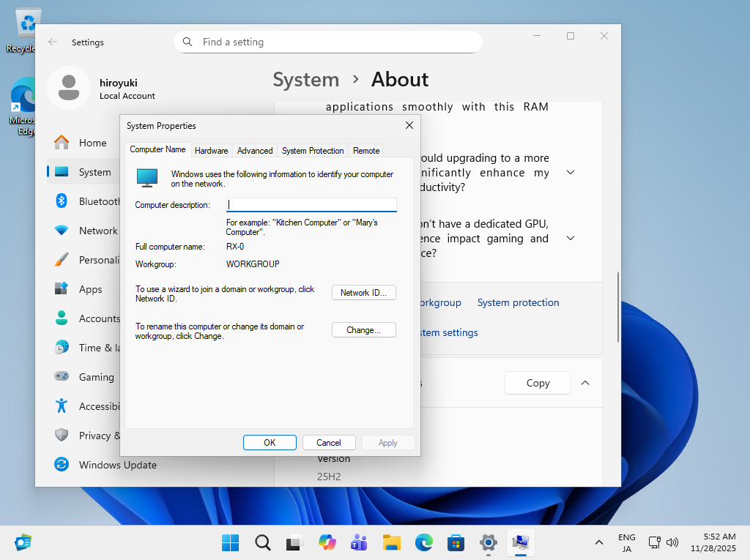Close the System Properties dialog
Screen dimensions: 750x560
tap(409, 125)
